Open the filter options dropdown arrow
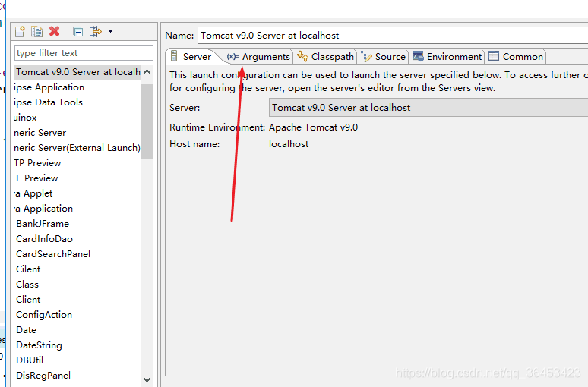The height and width of the screenshot is (387, 588). 111,31
